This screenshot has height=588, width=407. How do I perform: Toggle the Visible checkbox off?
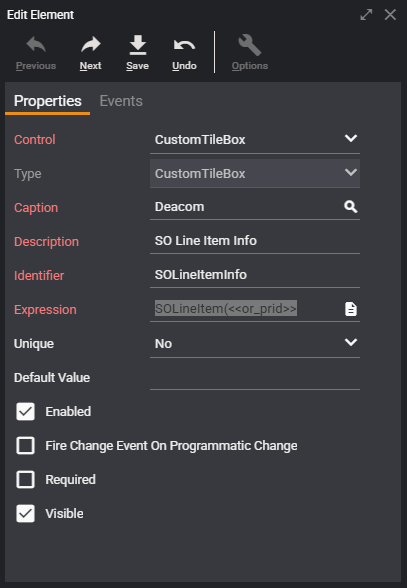pos(26,513)
